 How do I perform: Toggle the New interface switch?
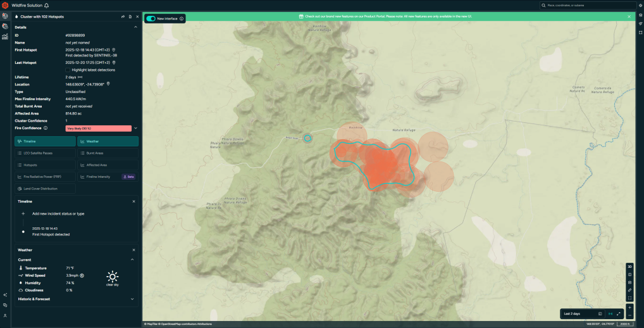151,19
